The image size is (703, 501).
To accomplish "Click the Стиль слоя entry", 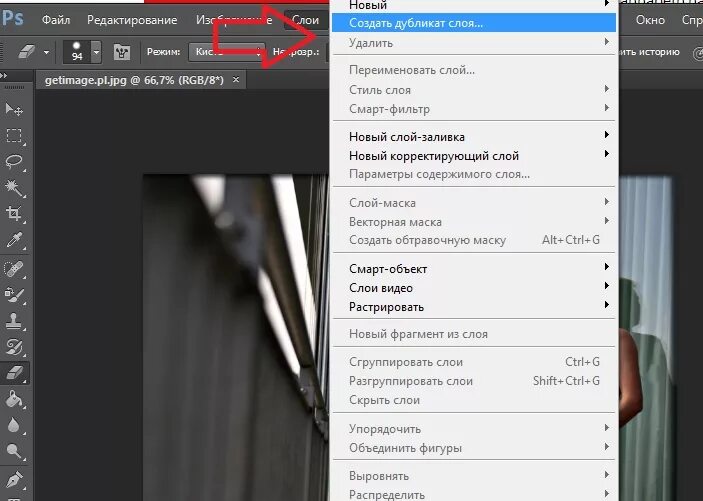I will (474, 90).
